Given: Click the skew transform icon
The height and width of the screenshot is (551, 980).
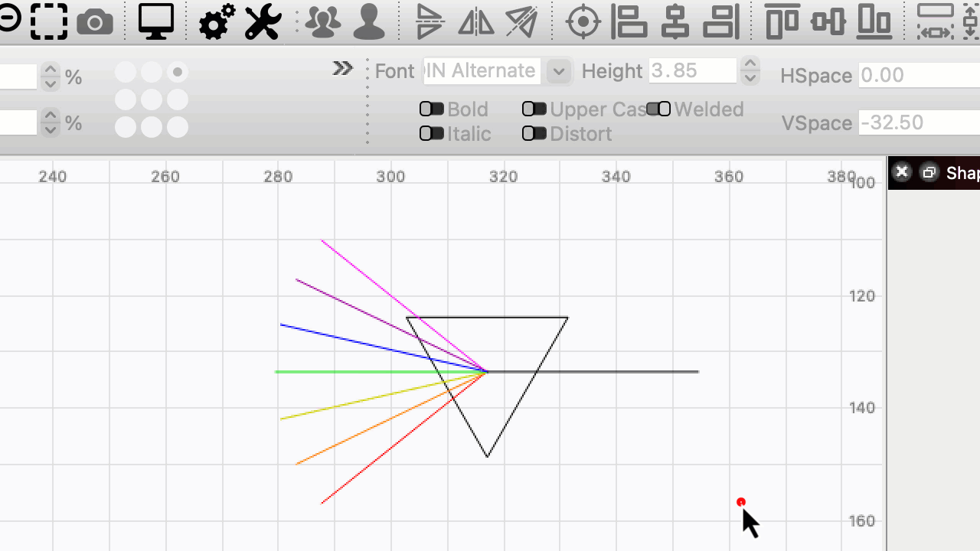Looking at the screenshot, I should coord(521,22).
